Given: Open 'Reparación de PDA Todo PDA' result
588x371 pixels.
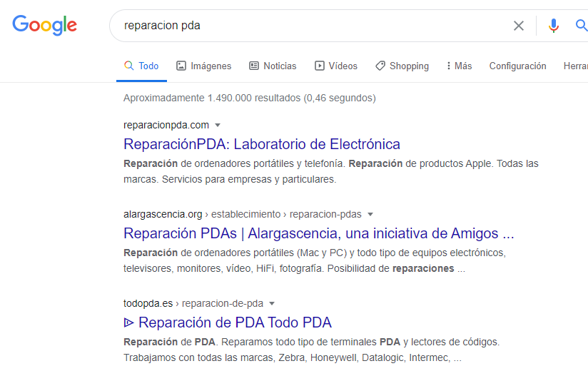Looking at the screenshot, I should click(228, 322).
